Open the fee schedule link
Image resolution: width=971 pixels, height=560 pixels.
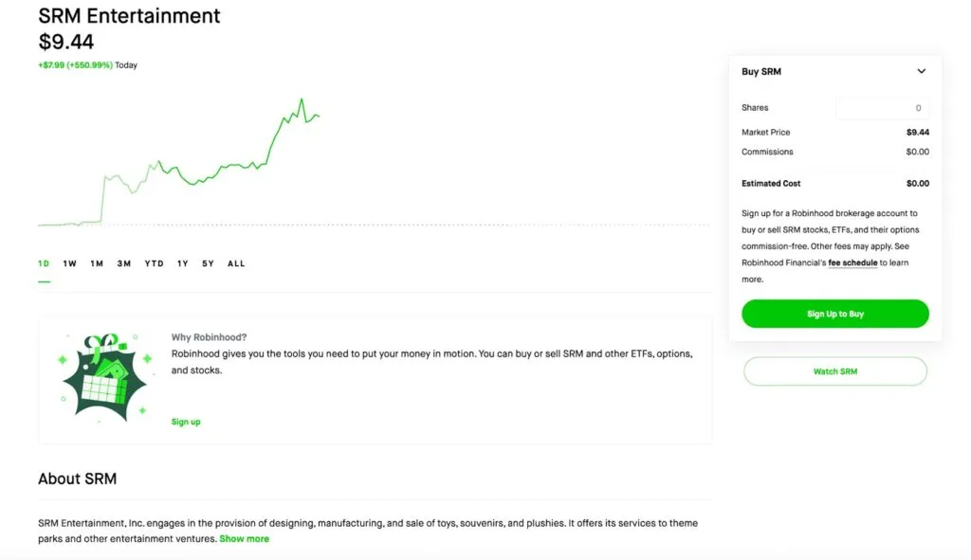tap(852, 262)
